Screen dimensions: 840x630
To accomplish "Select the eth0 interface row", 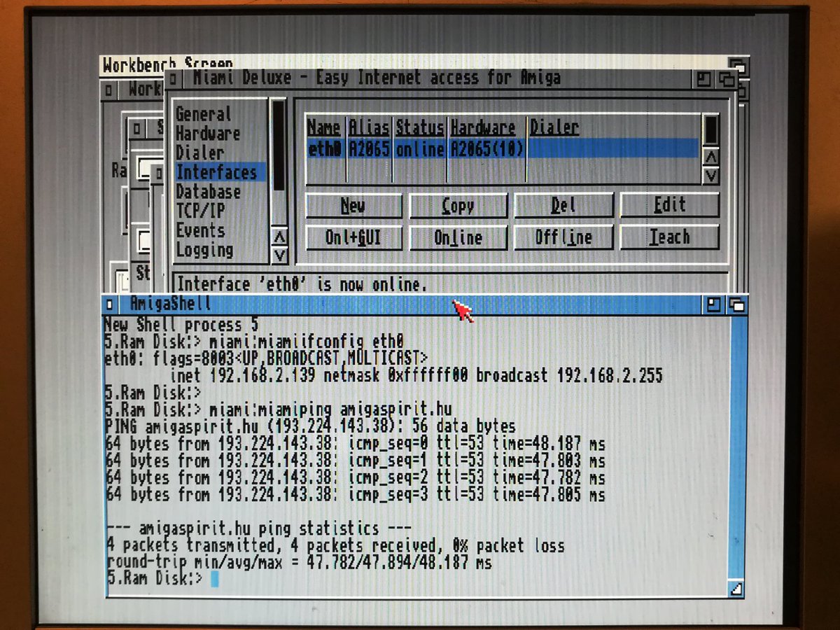I will [502, 149].
